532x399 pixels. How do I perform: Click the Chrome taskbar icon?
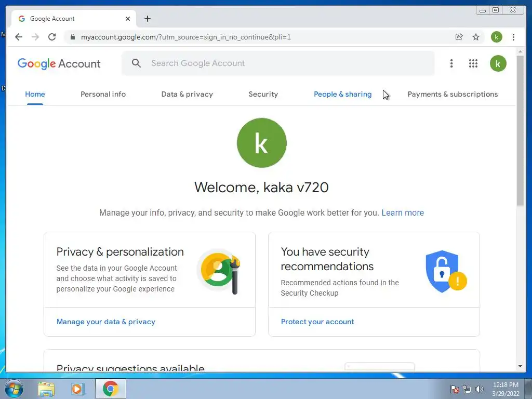coord(110,389)
